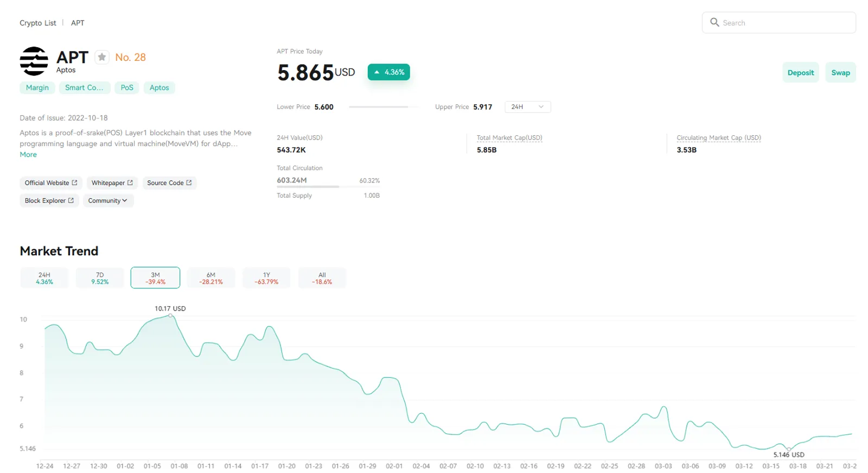Select the Aptos tag
This screenshot has height=473, width=868.
159,87
